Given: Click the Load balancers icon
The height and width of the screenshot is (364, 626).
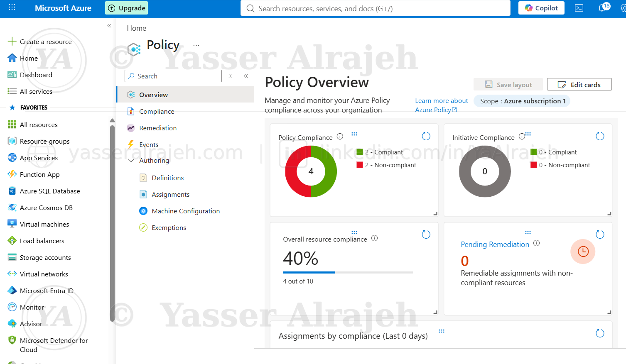Looking at the screenshot, I should (x=12, y=241).
